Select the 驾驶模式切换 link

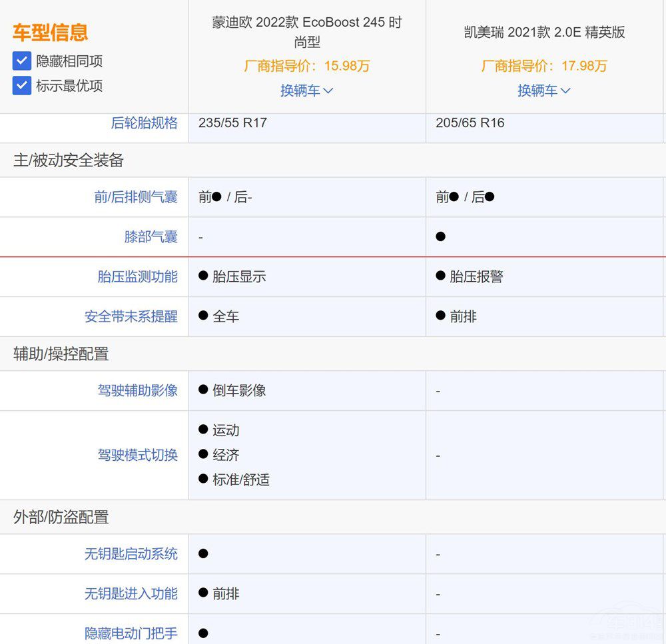point(139,456)
